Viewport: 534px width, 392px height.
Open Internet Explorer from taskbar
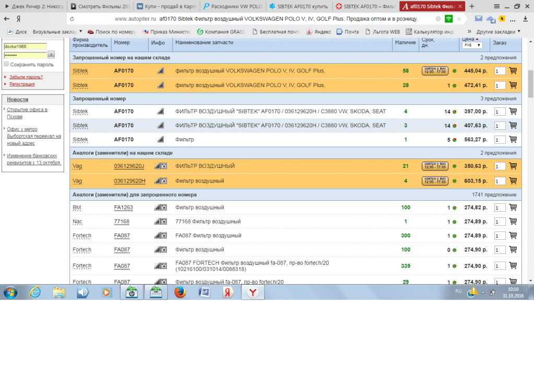35,292
